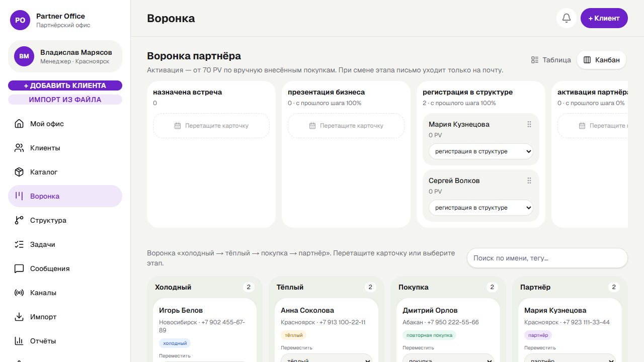Image resolution: width=644 pixels, height=362 pixels.
Task: Click the BM user avatar
Action: 24,56
